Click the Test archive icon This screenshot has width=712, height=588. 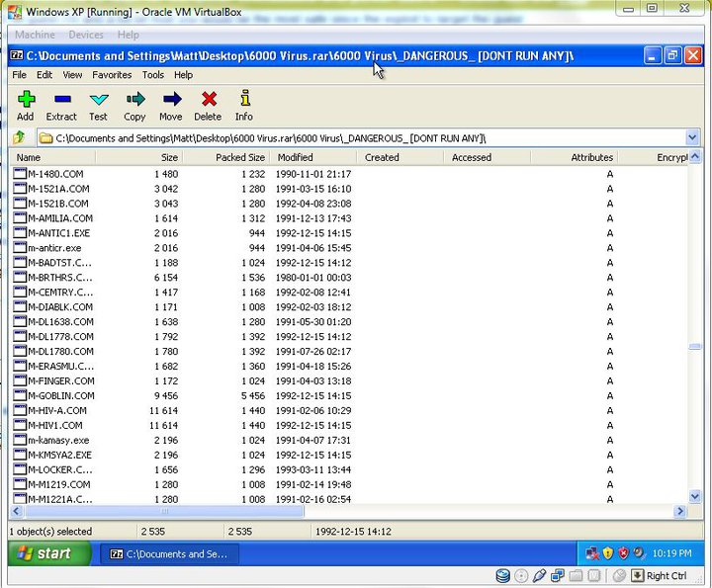tap(99, 99)
